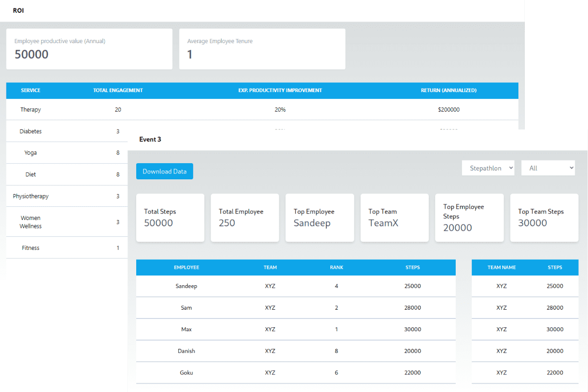
Task: Expand the All filter dropdown
Action: (x=548, y=168)
